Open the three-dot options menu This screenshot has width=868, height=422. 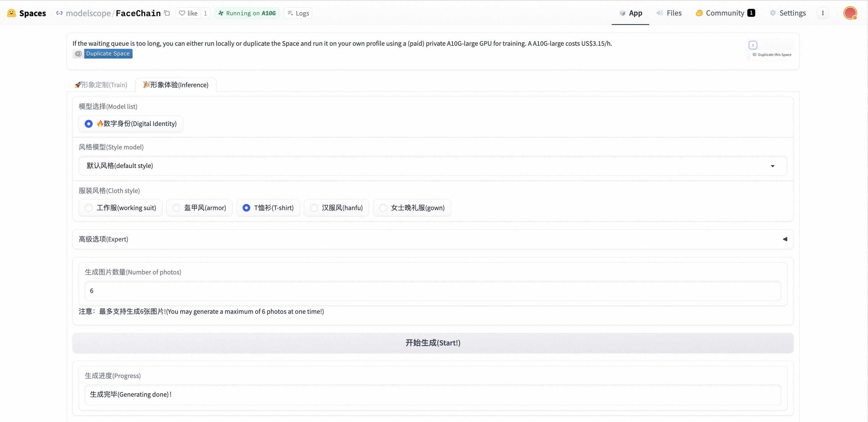pos(823,13)
